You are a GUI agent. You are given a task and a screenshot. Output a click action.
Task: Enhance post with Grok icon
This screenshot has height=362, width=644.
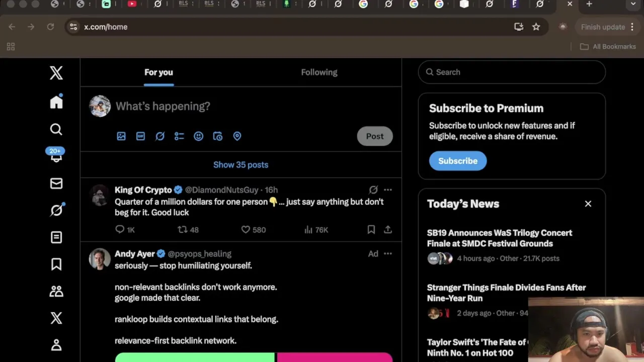click(x=160, y=136)
